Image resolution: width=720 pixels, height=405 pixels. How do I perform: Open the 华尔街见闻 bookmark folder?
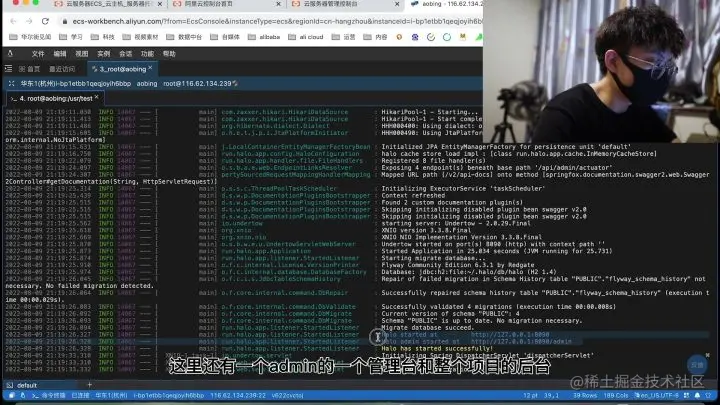30,37
